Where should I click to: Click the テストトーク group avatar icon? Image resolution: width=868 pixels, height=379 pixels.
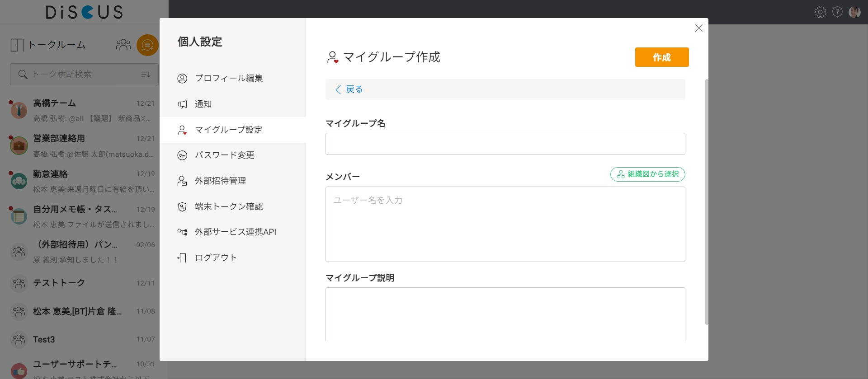19,283
